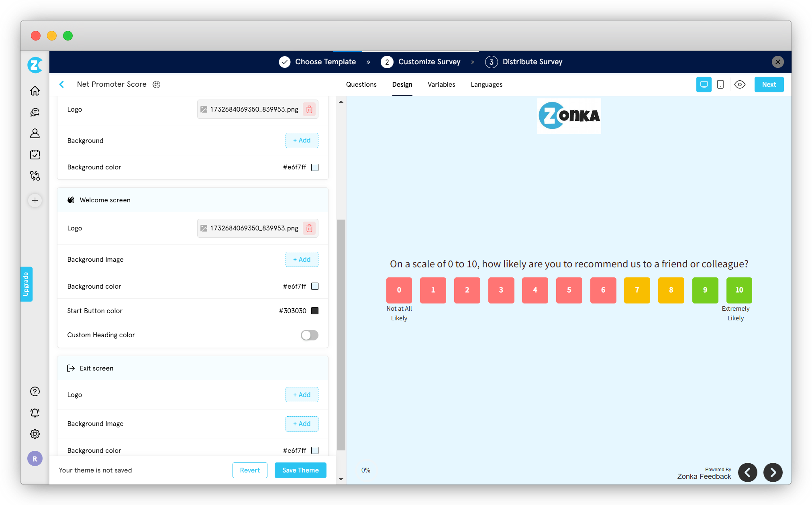Go to the Home dashboard icon
The height and width of the screenshot is (505, 812).
point(35,91)
